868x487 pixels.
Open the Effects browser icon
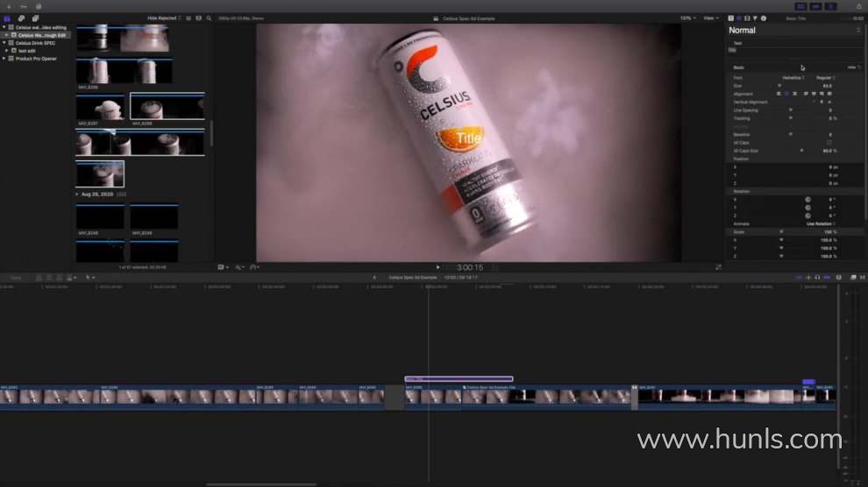(853, 278)
